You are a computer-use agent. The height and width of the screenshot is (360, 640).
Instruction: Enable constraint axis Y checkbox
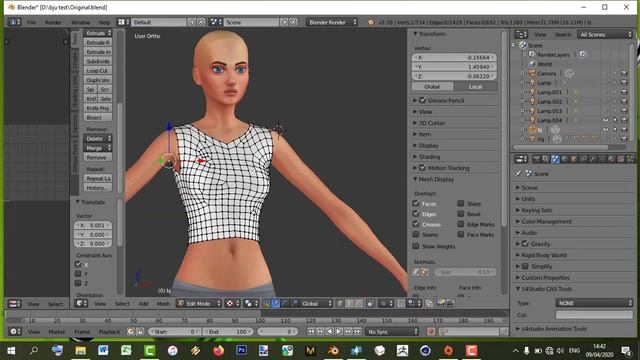coord(78,273)
